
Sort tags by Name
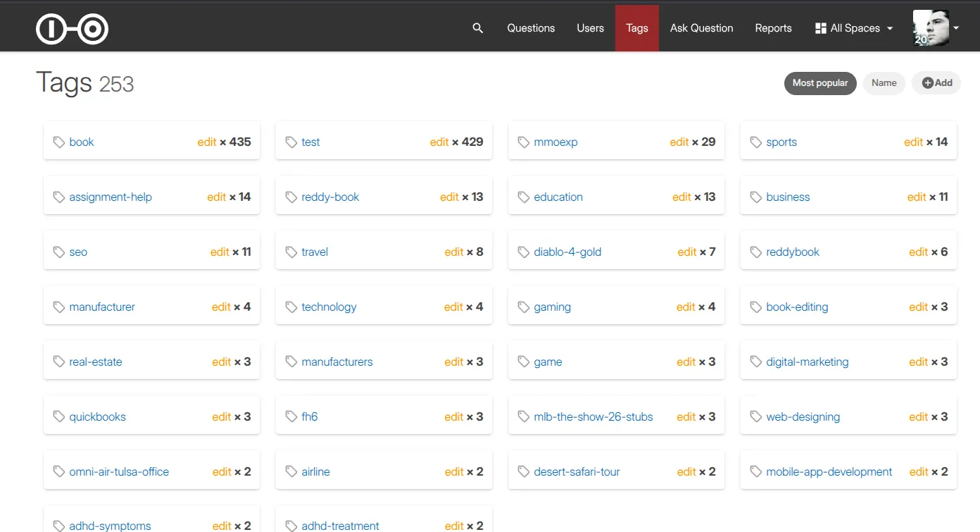884,83
